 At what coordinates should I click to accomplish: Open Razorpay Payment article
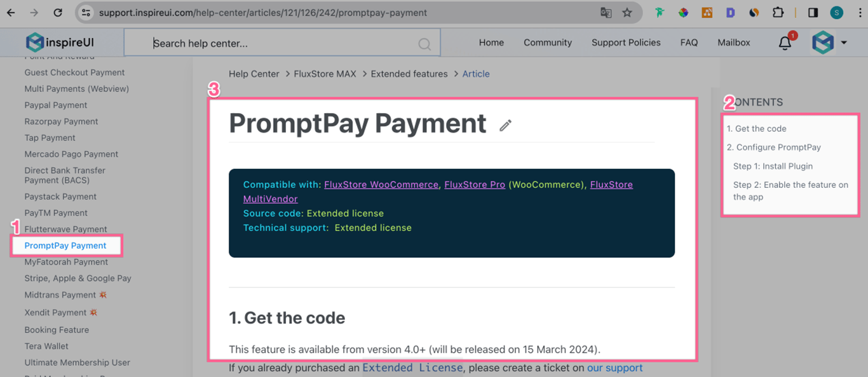pyautogui.click(x=61, y=121)
